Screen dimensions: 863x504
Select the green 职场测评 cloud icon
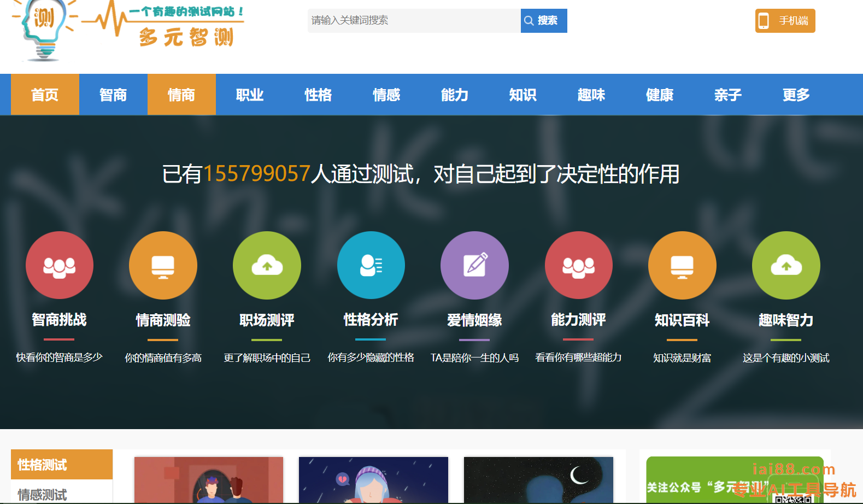pyautogui.click(x=267, y=266)
